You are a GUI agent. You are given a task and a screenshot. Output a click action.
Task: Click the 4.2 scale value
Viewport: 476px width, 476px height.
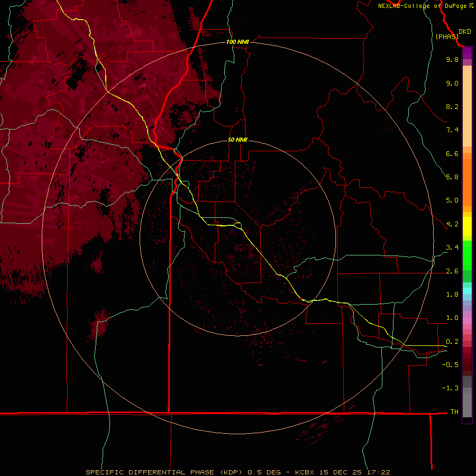(x=452, y=224)
